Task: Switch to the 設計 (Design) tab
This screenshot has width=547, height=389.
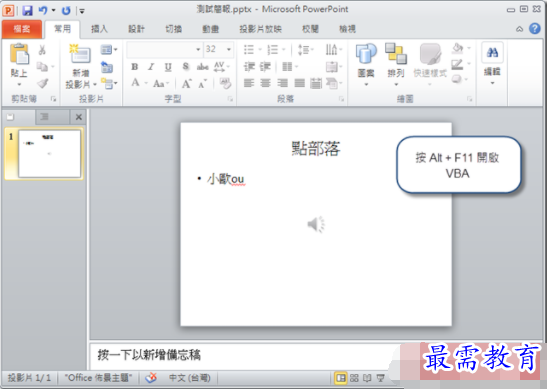Action: click(136, 29)
